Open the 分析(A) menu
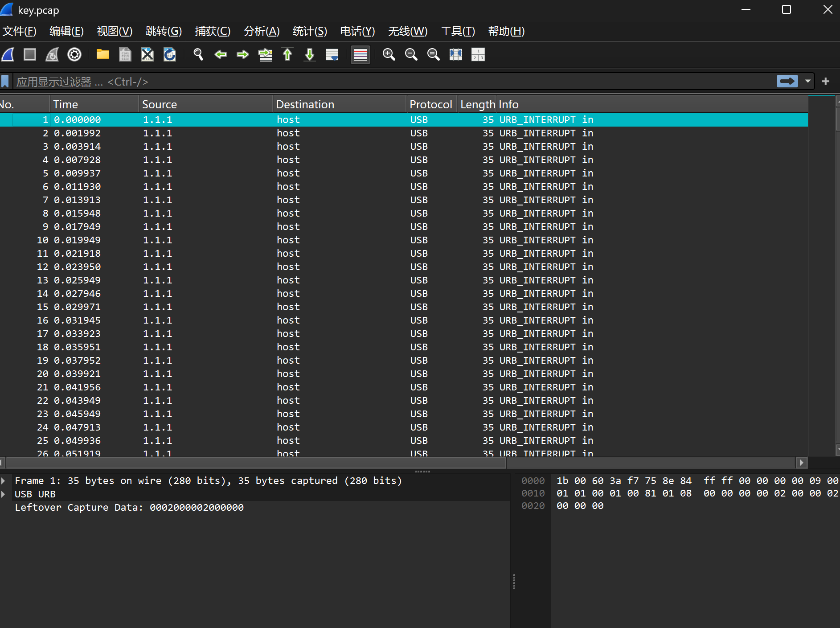Screen dimensions: 840x628 click(x=262, y=31)
